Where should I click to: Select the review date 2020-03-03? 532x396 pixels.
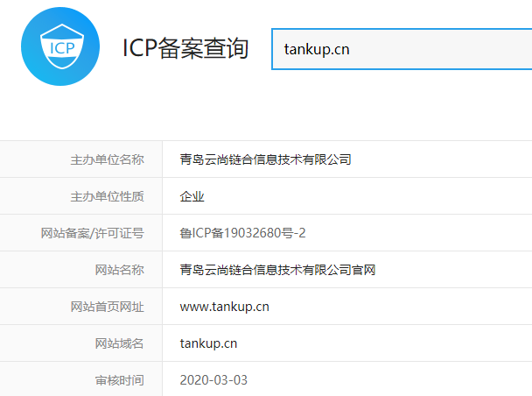point(213,380)
